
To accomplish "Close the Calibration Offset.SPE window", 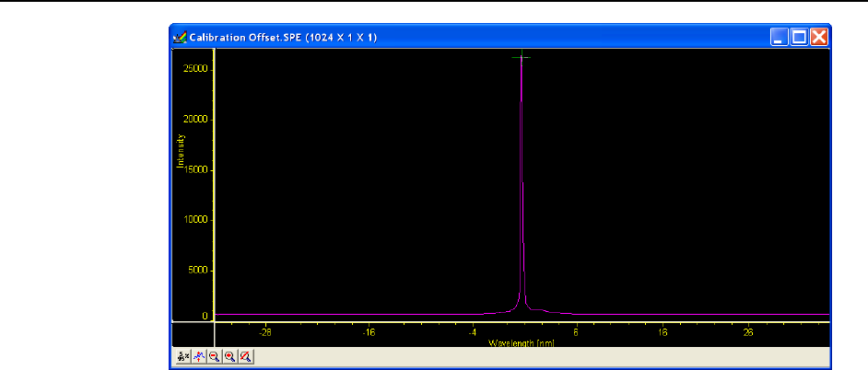I will coord(819,38).
